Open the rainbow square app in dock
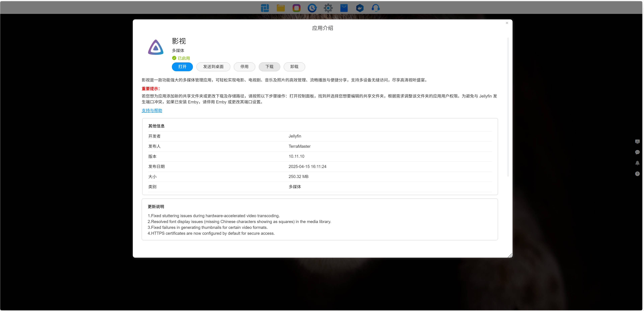 (296, 8)
